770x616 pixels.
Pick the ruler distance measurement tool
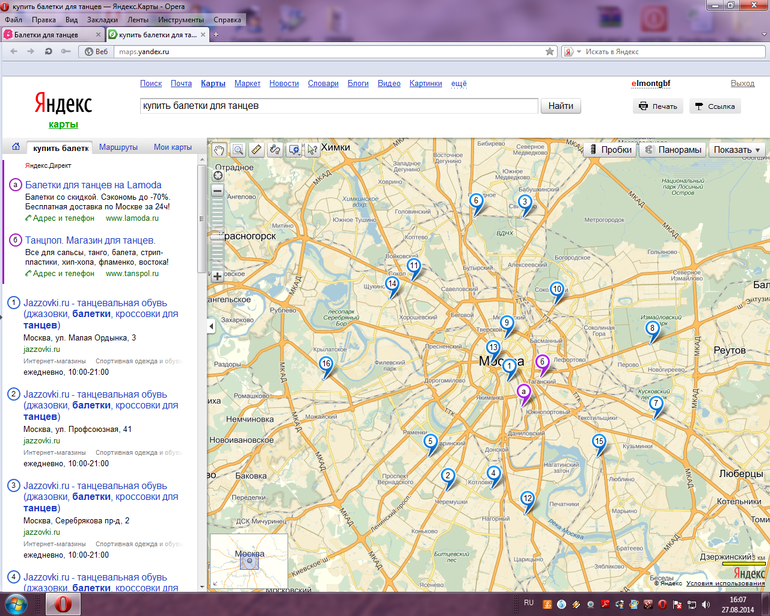coord(257,150)
